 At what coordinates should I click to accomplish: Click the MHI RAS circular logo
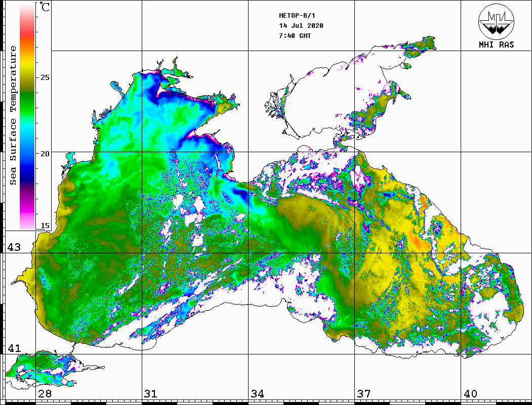496,21
